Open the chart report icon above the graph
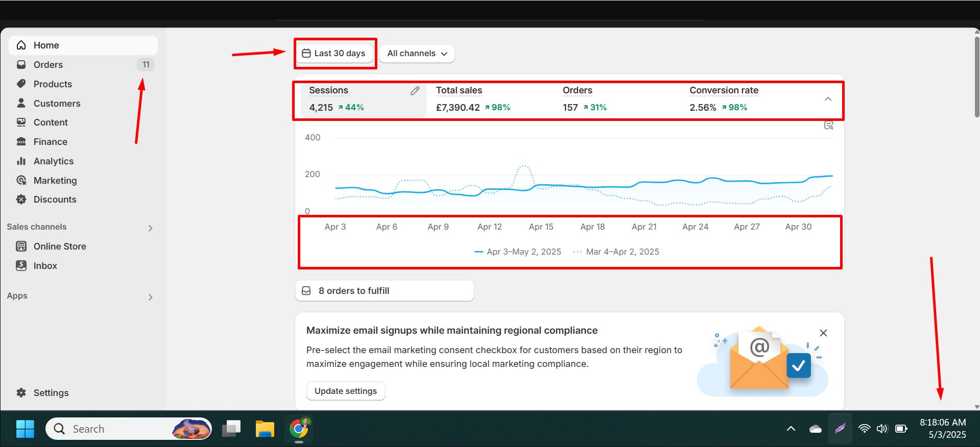980x447 pixels. 828,126
